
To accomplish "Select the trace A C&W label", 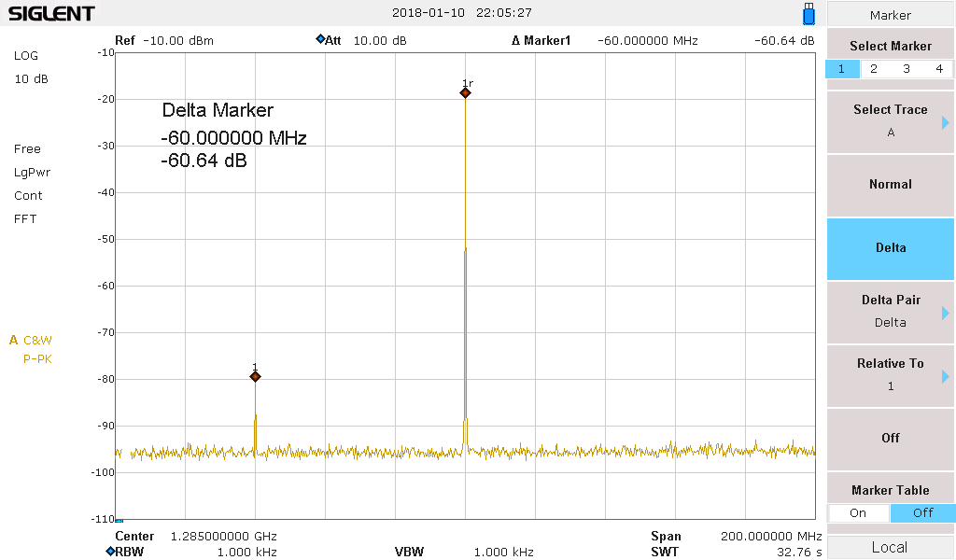I will (x=31, y=341).
